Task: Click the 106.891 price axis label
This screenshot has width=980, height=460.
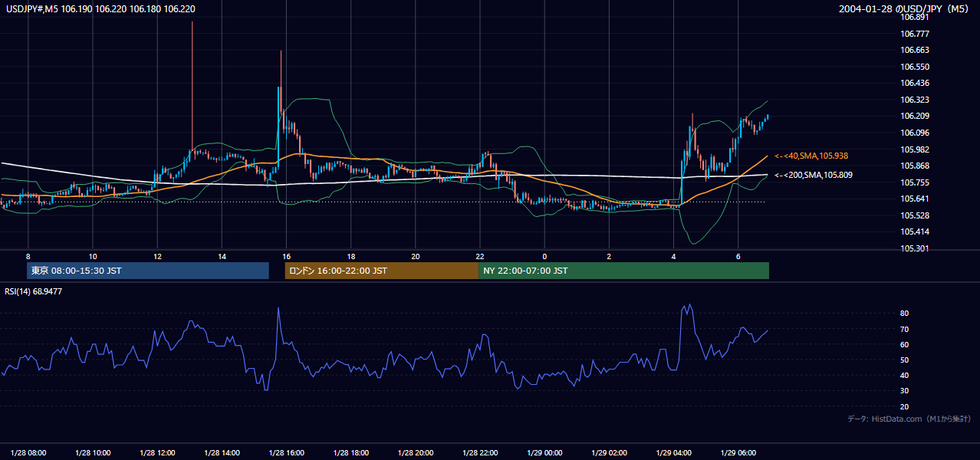Action: 915,17
